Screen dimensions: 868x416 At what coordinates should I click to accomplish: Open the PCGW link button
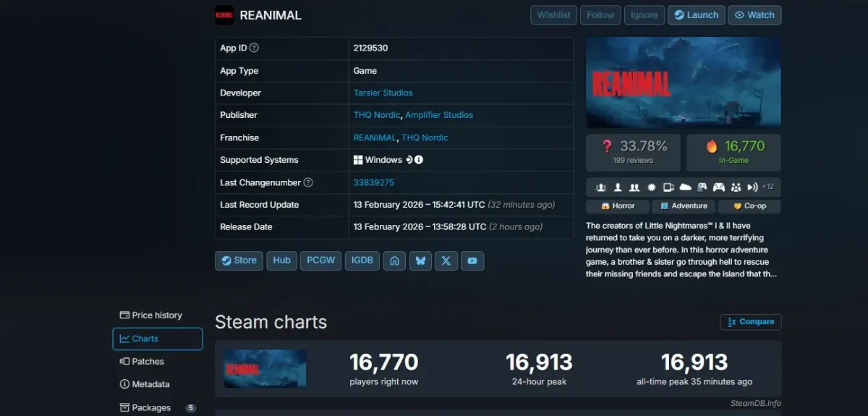(x=321, y=260)
